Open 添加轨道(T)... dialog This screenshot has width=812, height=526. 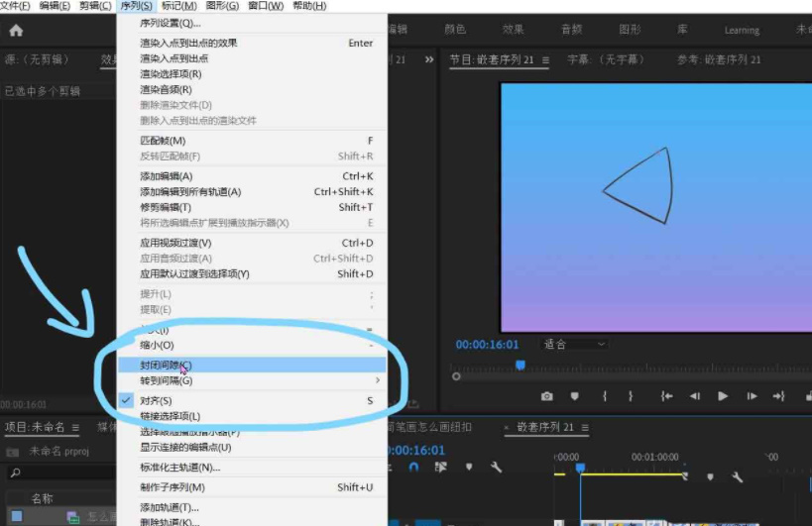(252, 507)
